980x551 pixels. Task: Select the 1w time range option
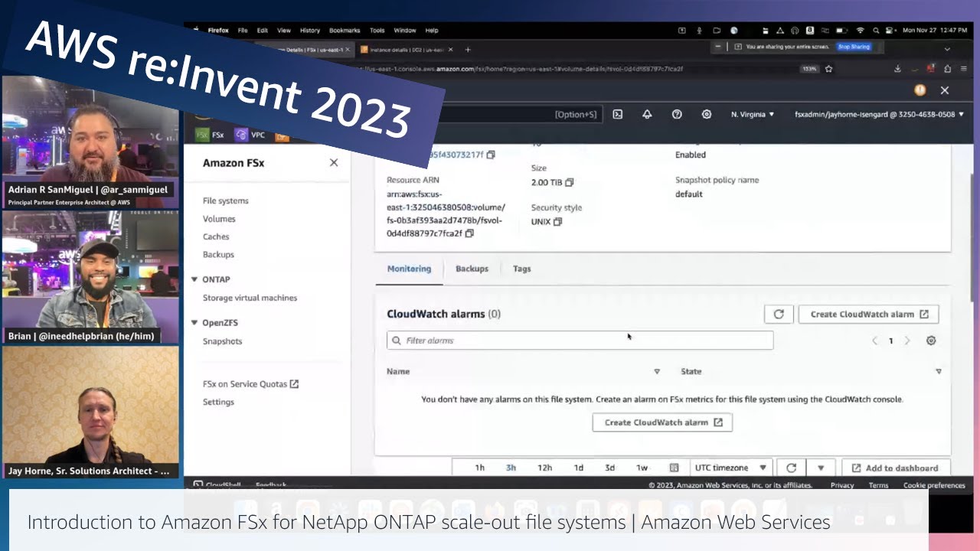(642, 468)
